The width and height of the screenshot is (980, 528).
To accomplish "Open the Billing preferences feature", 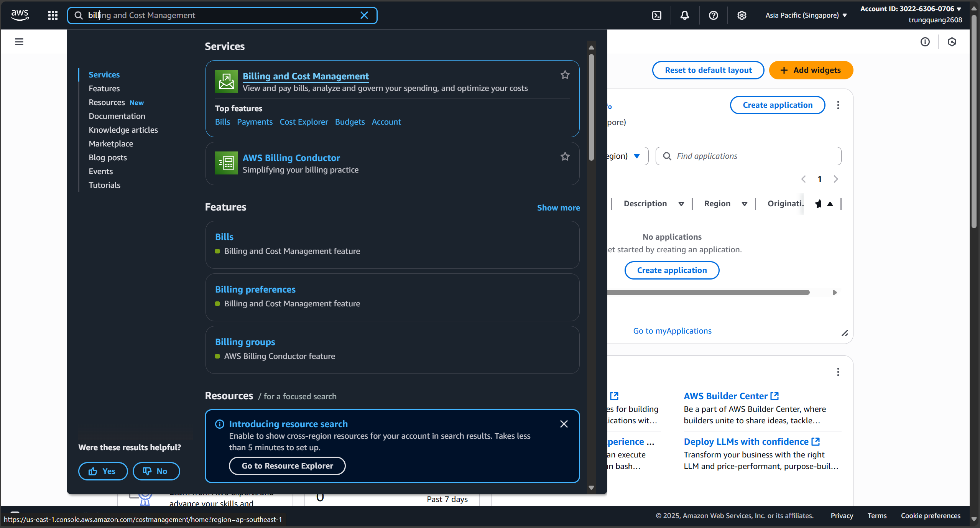I will click(255, 289).
